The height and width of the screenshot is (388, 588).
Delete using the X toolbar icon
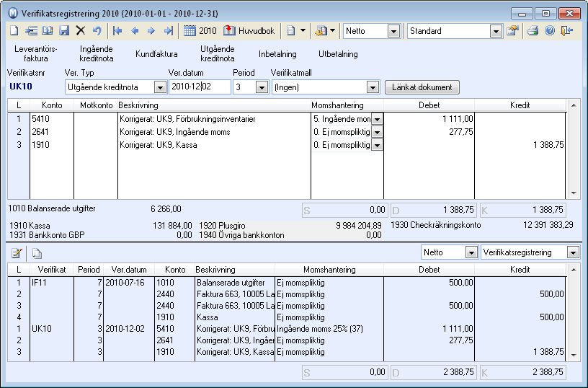coord(80,31)
